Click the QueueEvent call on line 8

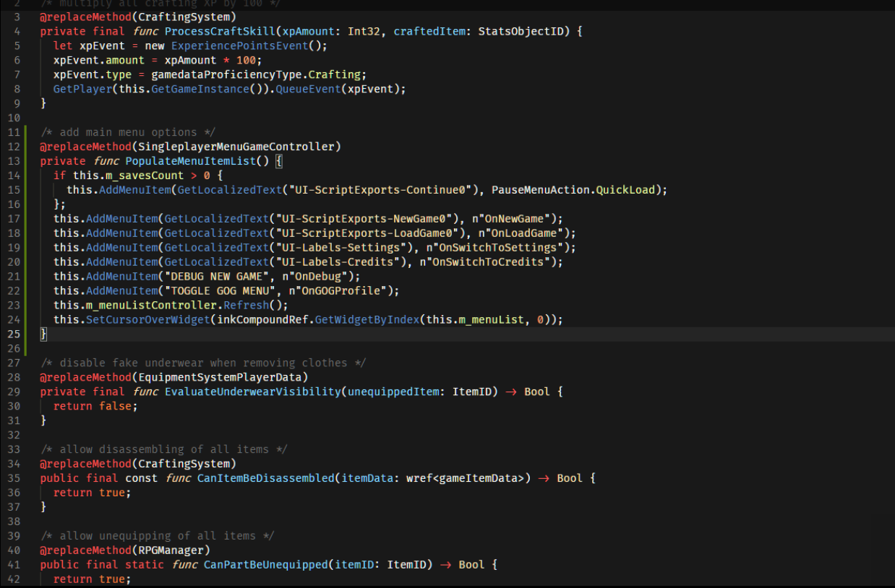309,89
